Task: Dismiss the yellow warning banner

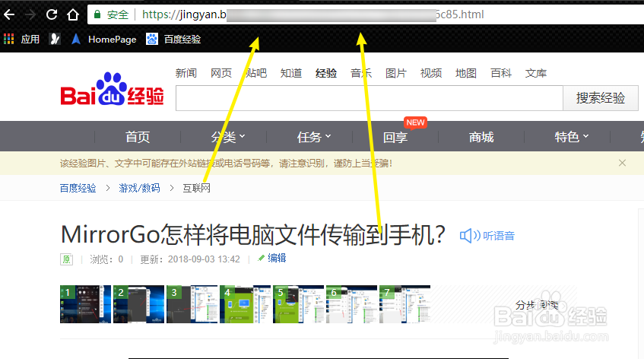Action: coord(622,163)
